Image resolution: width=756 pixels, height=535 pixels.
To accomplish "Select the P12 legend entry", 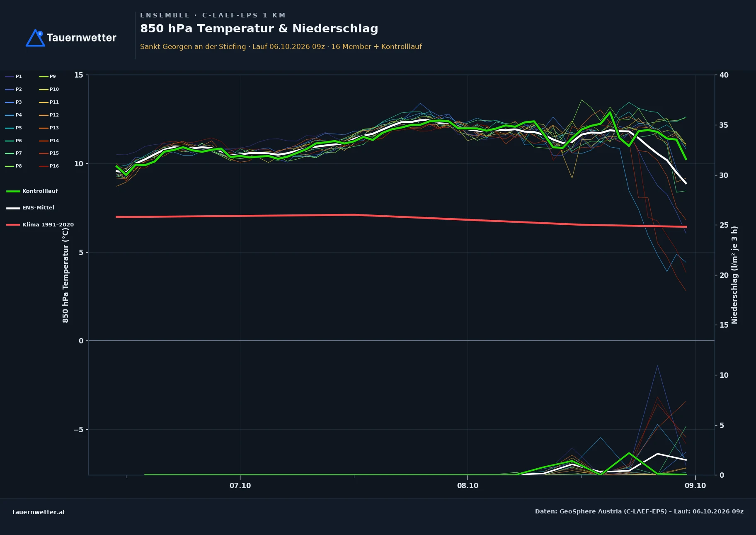I will click(49, 115).
